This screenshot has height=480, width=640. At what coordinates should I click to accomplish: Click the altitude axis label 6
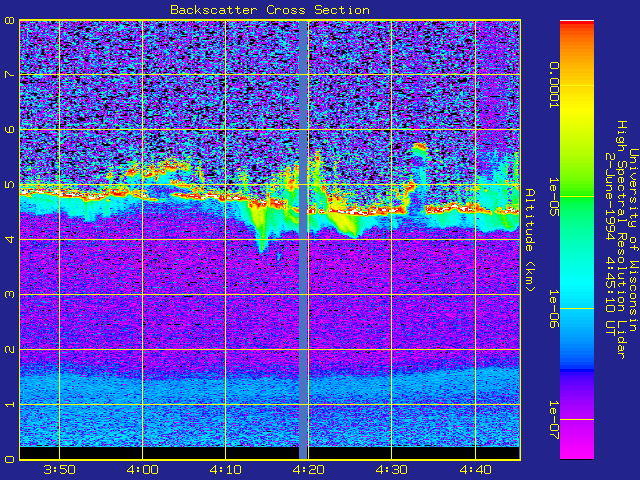[x=9, y=129]
